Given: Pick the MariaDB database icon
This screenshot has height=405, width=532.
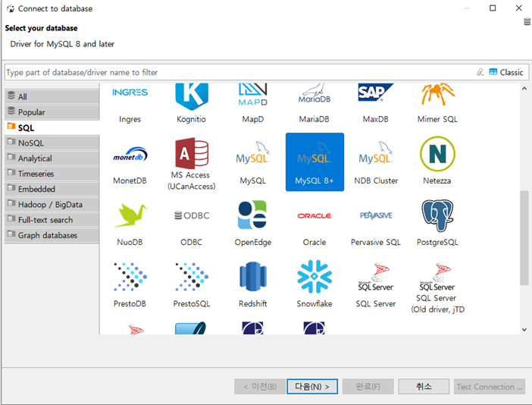Looking at the screenshot, I should pos(315,103).
